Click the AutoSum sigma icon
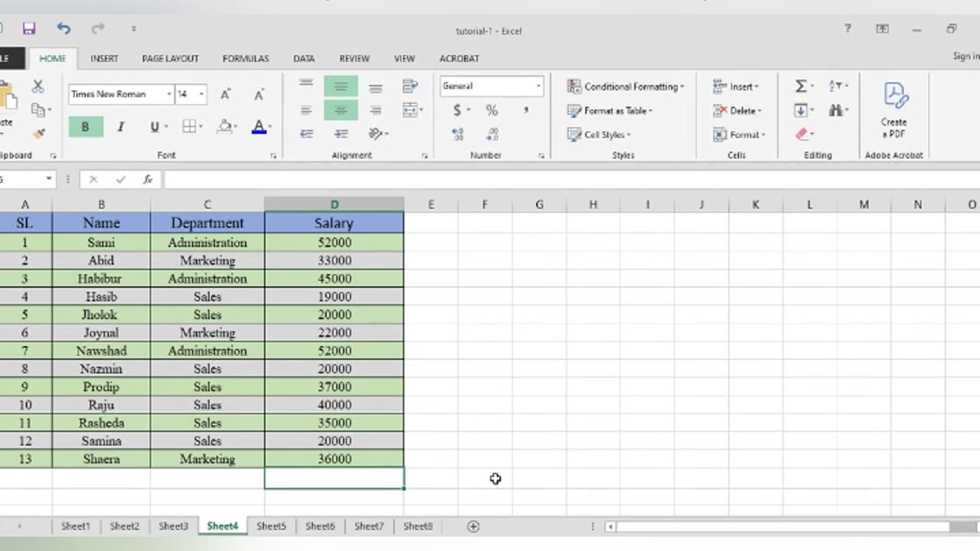 [x=801, y=86]
